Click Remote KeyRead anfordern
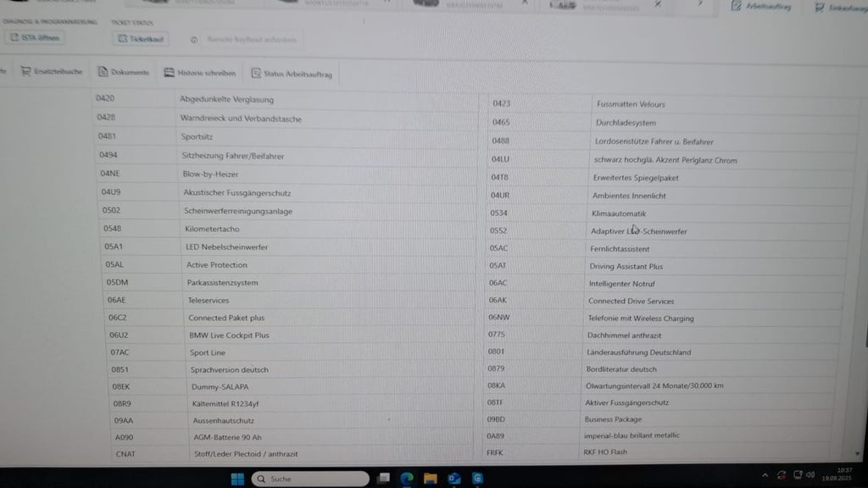The height and width of the screenshot is (488, 868). [250, 39]
